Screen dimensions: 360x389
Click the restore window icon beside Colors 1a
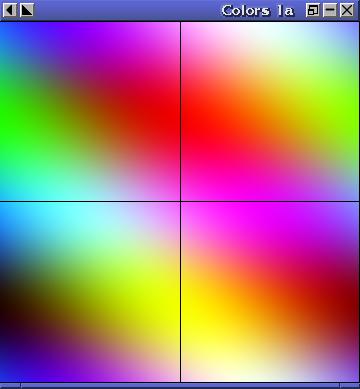click(313, 10)
